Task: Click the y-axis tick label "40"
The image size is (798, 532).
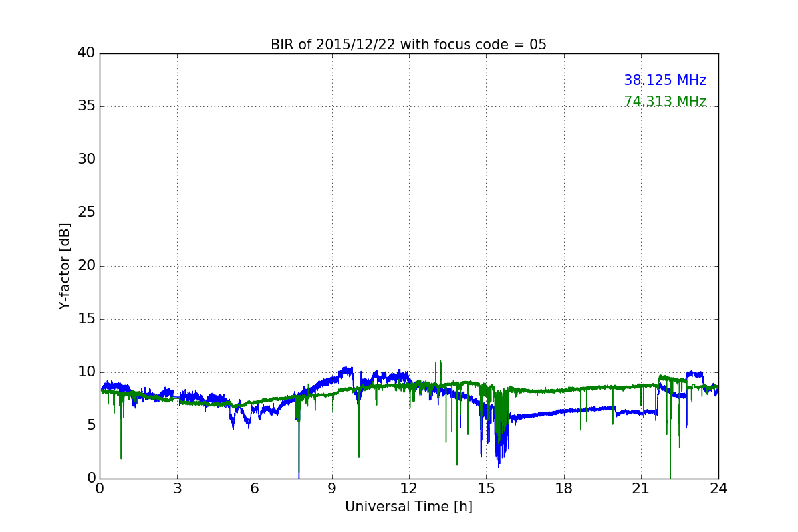Action: click(x=86, y=53)
